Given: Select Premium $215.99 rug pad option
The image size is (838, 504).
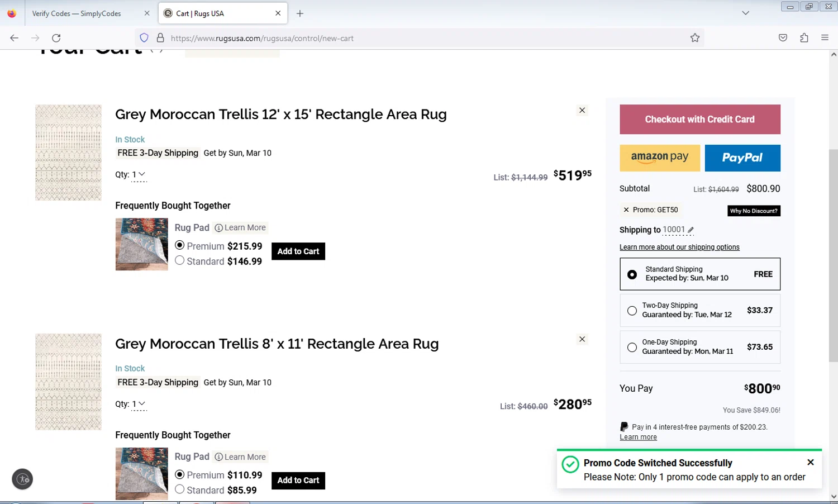Looking at the screenshot, I should coord(179,245).
